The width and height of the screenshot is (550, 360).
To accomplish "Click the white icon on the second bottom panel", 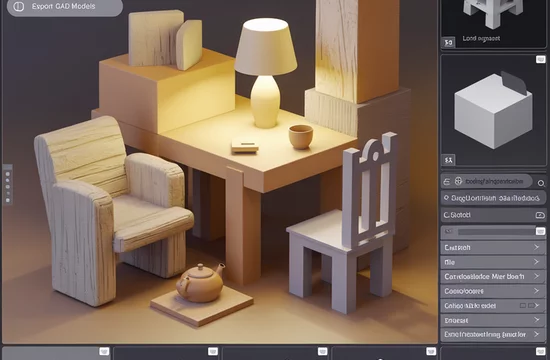I will coord(213,351).
